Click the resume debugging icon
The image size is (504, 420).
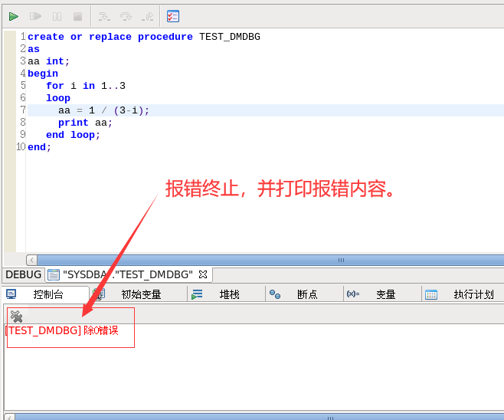35,16
